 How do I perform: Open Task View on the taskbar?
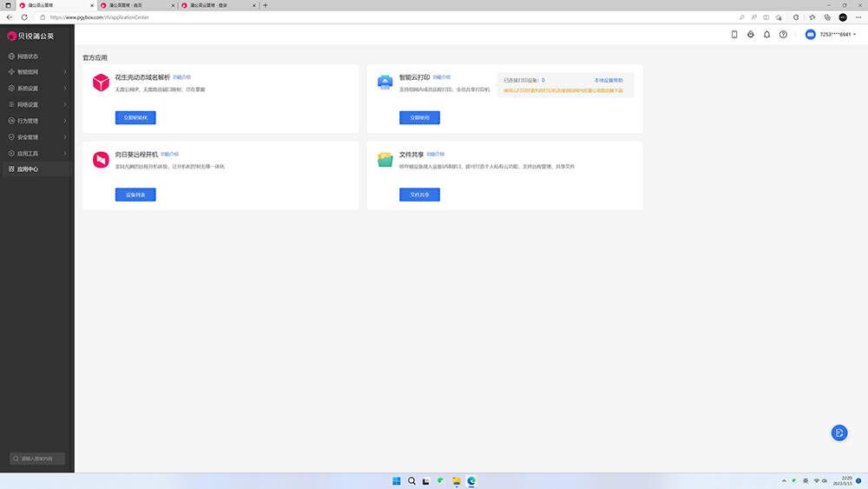click(x=425, y=480)
